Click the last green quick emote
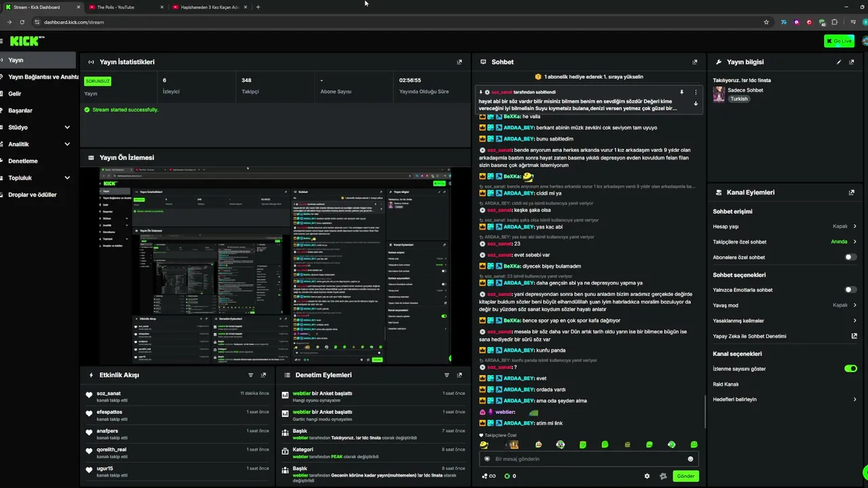This screenshot has width=868, height=488. pyautogui.click(x=694, y=445)
